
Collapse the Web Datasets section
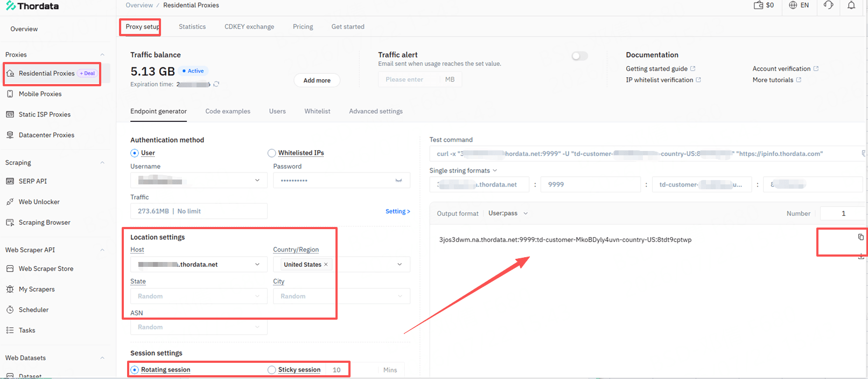pyautogui.click(x=102, y=357)
